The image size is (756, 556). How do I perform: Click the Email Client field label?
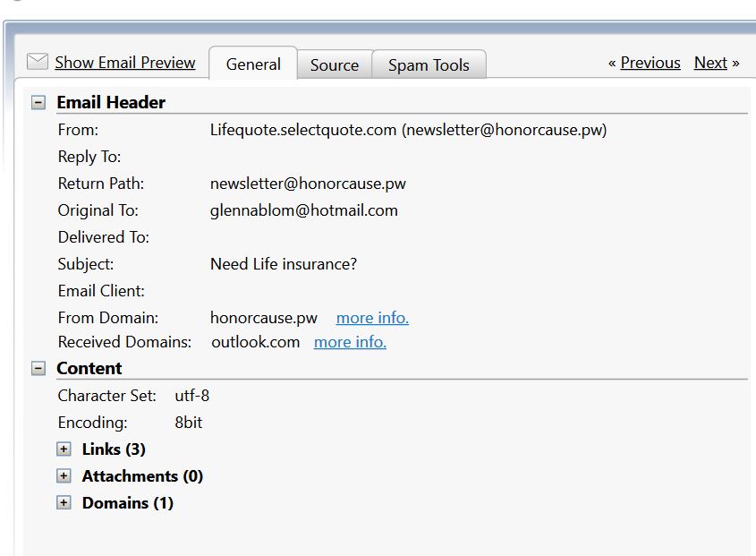coord(101,291)
